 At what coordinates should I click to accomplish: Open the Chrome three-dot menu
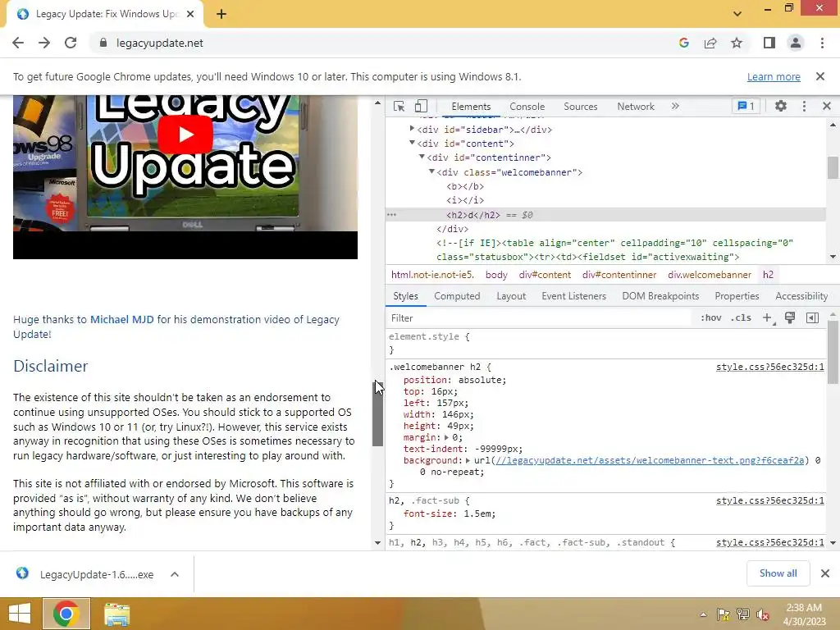tap(822, 43)
